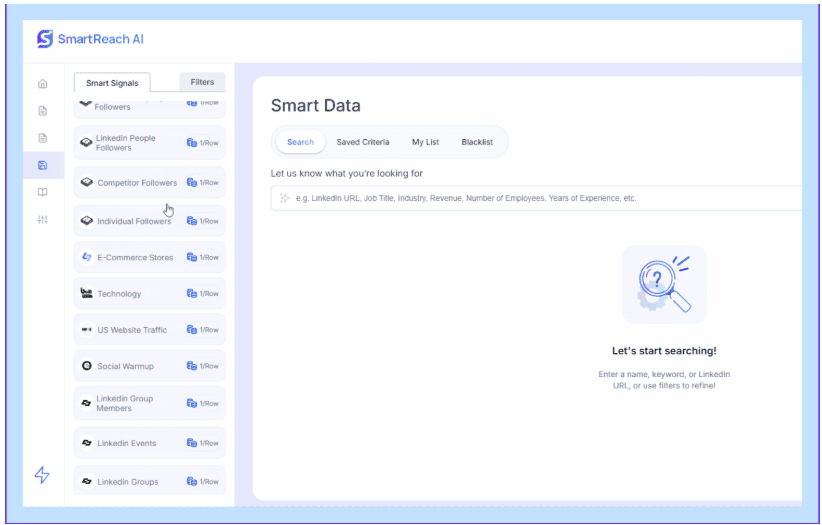Open the sliders settings icon in sidebar
The width and height of the screenshot is (822, 525).
tap(43, 220)
